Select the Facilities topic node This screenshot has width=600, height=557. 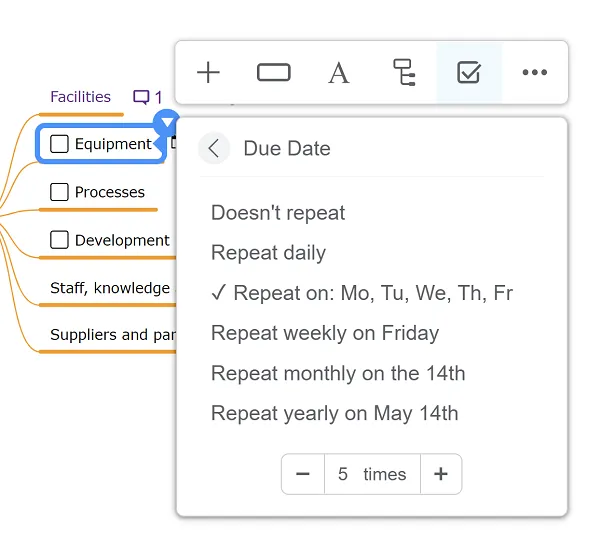click(80, 97)
